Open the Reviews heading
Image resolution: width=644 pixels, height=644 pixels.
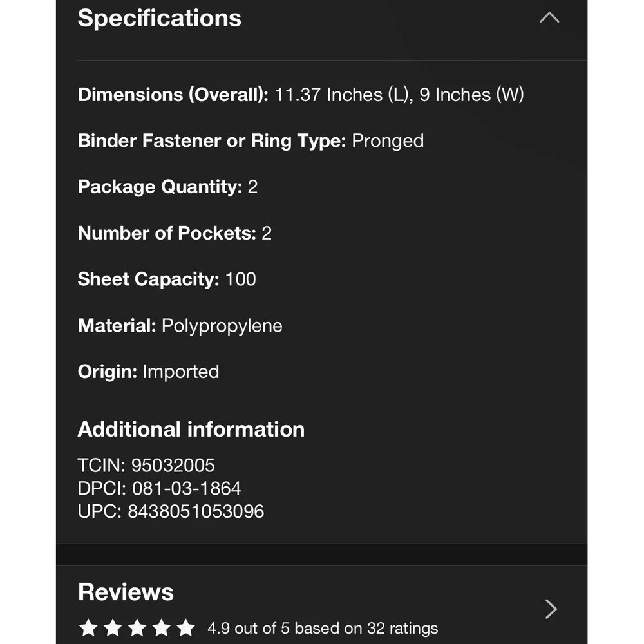(x=126, y=592)
